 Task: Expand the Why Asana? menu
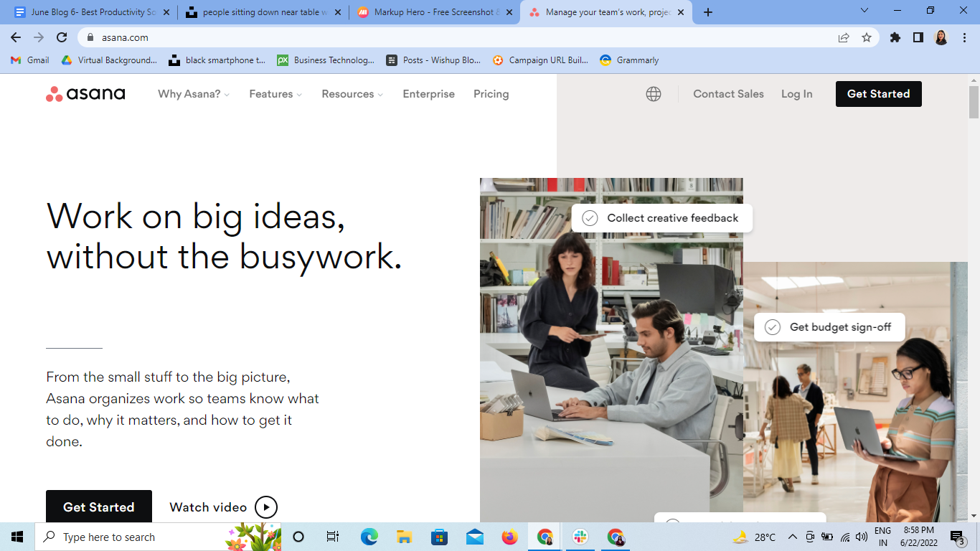tap(194, 94)
